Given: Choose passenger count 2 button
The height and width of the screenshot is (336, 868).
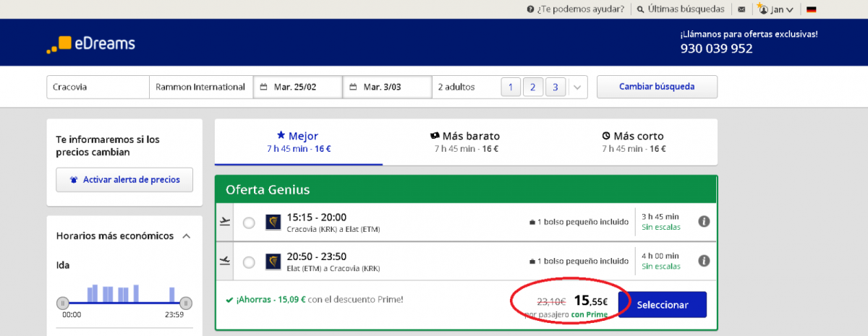Looking at the screenshot, I should click(x=532, y=87).
